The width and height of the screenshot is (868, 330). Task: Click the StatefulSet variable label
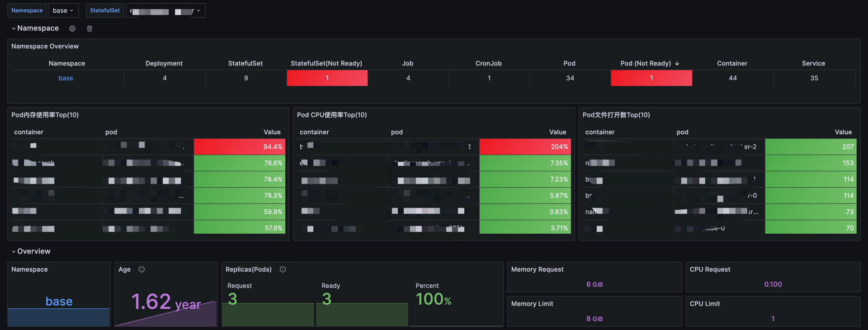(x=105, y=10)
